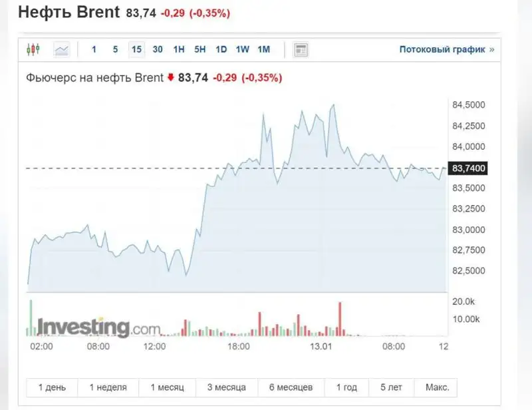
Task: Choose the 30 minute interval
Action: pyautogui.click(x=158, y=49)
